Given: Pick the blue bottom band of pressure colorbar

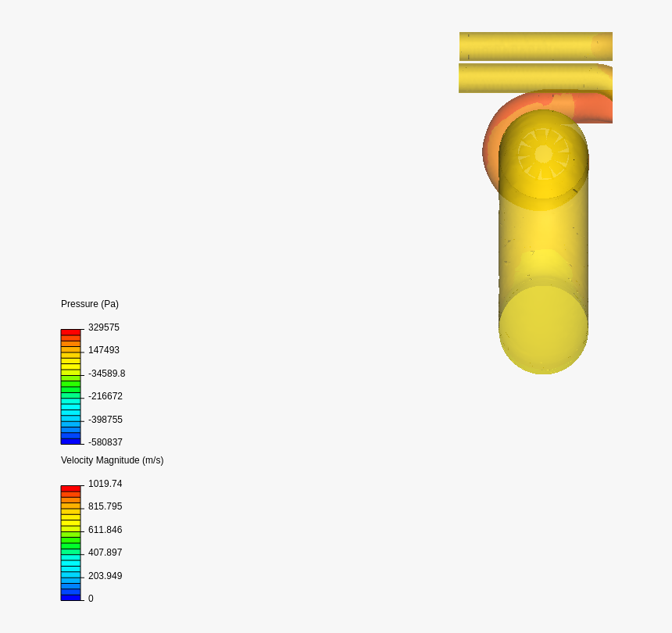Looking at the screenshot, I should pyautogui.click(x=70, y=441).
